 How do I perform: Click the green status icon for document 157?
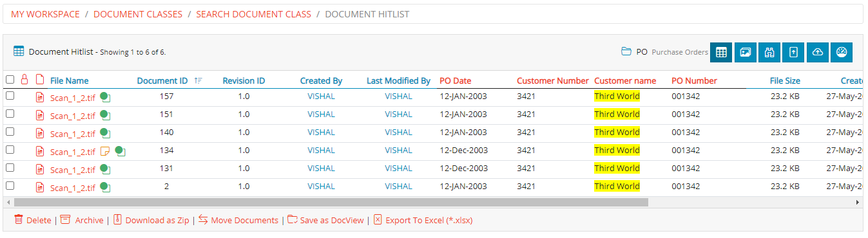tap(105, 97)
